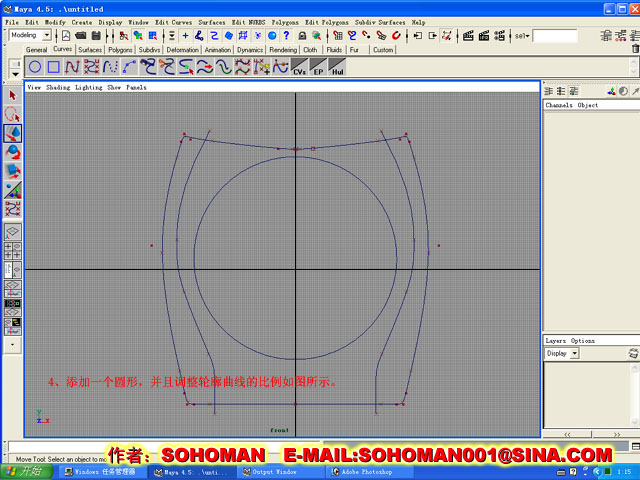Switch to single perspective view layout

(x=12, y=232)
